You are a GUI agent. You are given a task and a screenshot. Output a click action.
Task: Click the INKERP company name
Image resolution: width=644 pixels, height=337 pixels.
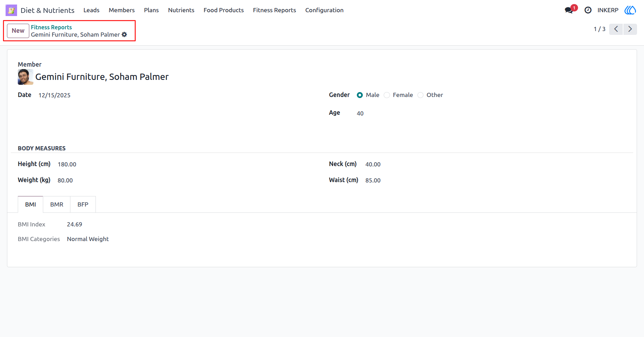[608, 10]
